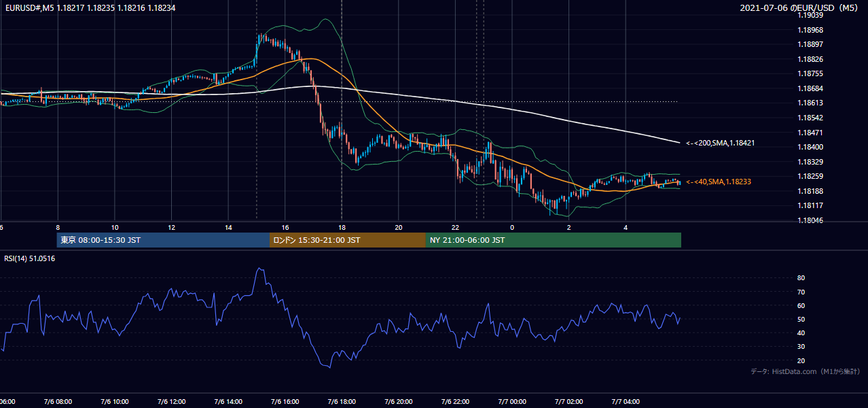Click the RSI level 70 label
Screen dimensions: 868x408
(x=801, y=292)
